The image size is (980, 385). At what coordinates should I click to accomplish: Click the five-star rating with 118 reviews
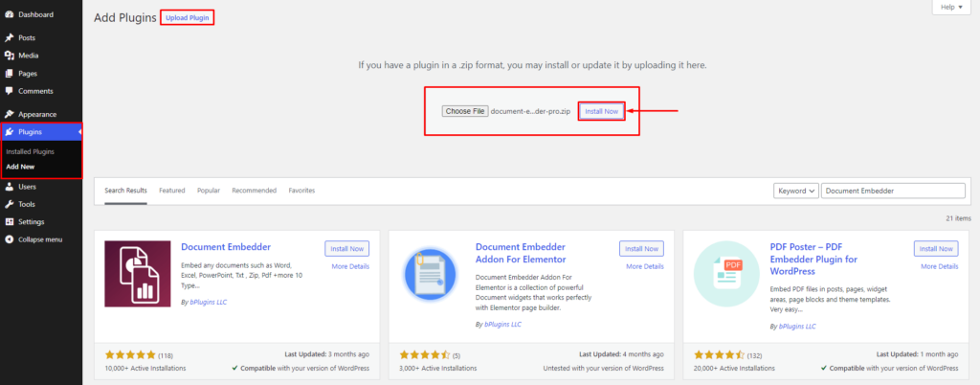130,354
